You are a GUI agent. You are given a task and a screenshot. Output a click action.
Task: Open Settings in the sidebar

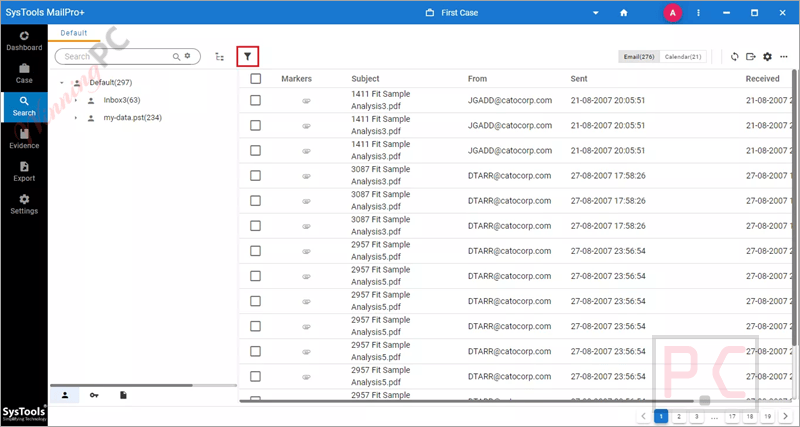(x=24, y=205)
